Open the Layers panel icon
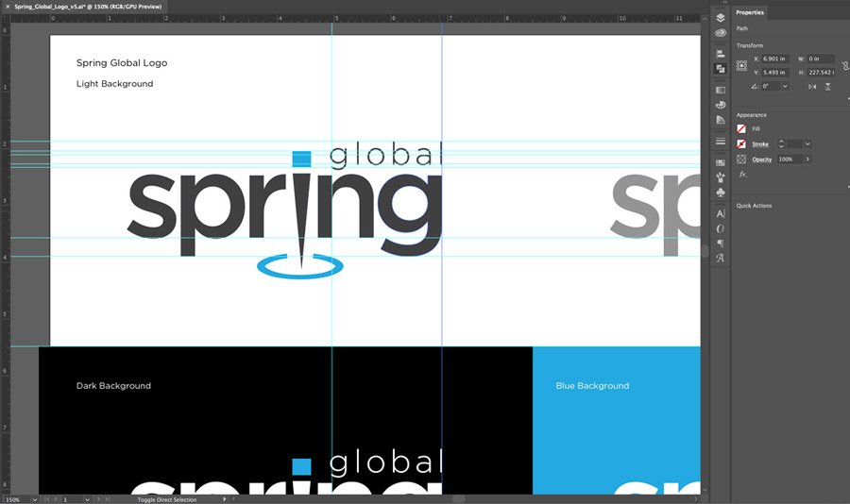The width and height of the screenshot is (850, 504). (x=721, y=18)
